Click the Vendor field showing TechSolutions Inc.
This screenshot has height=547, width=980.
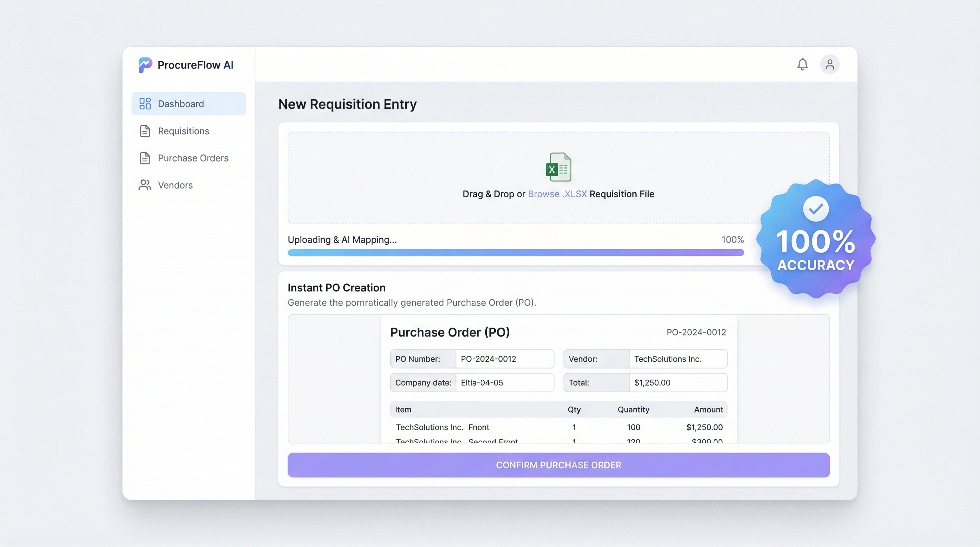(678, 359)
